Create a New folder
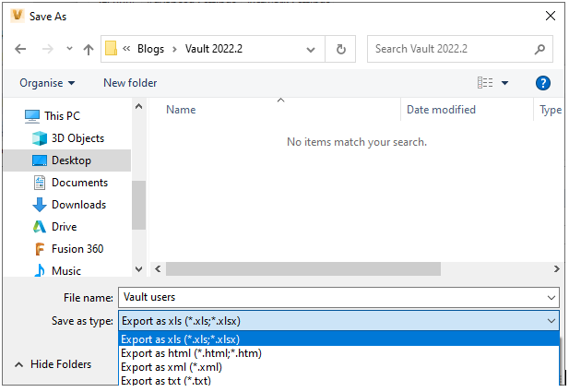The height and width of the screenshot is (392, 569). pos(130,83)
